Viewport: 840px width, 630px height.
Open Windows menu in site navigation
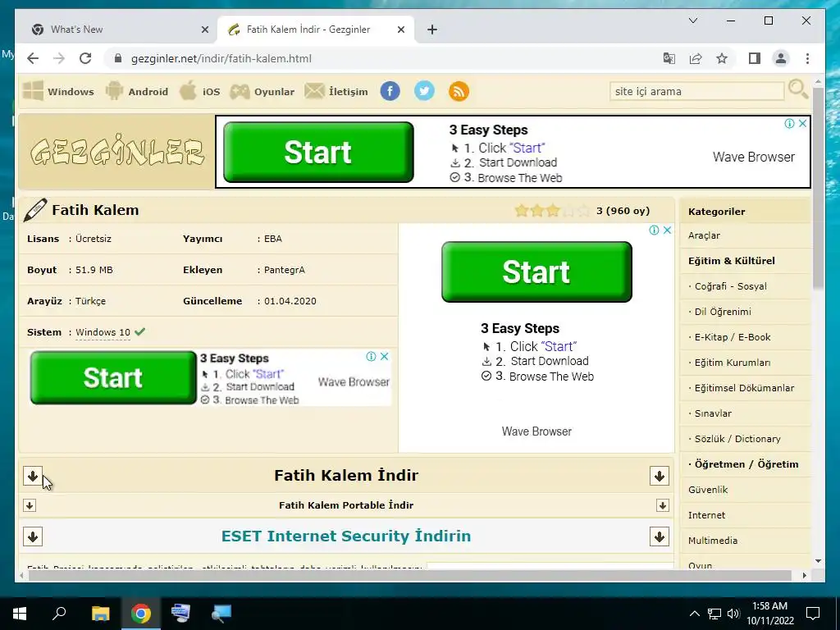click(x=58, y=91)
